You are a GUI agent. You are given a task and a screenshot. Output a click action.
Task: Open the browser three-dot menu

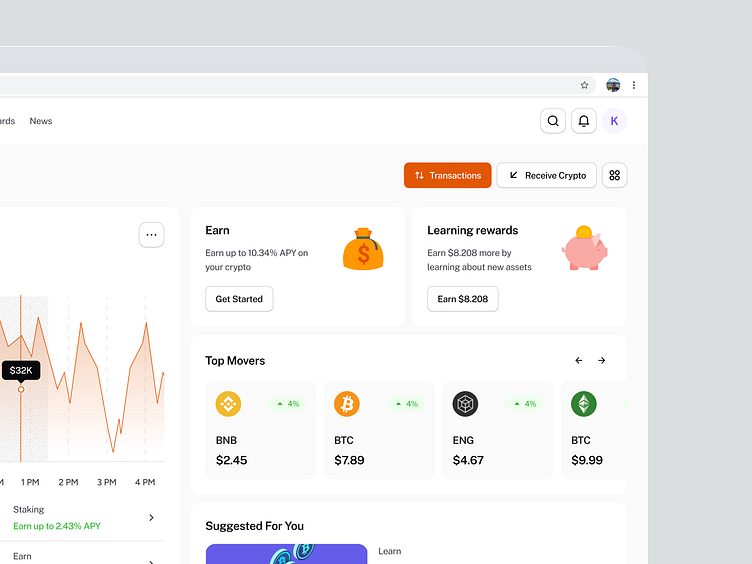(634, 85)
